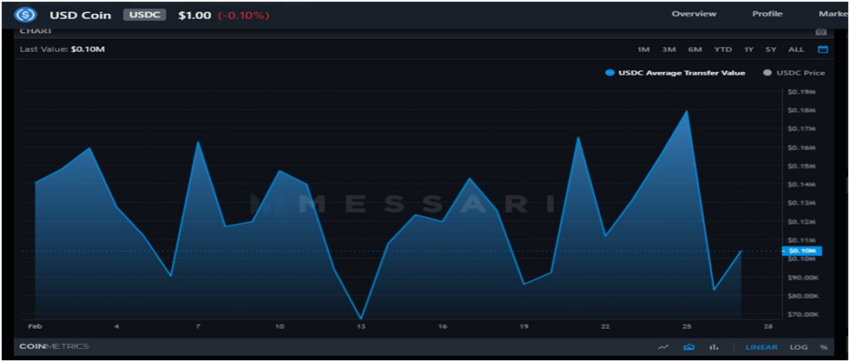Take a chart snapshot with camera icon
850x362 pixels.
821,32
